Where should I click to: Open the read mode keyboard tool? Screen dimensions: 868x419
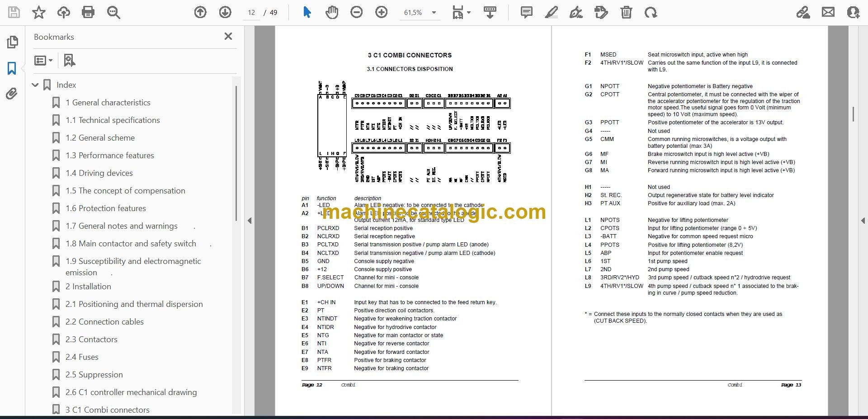click(x=490, y=12)
